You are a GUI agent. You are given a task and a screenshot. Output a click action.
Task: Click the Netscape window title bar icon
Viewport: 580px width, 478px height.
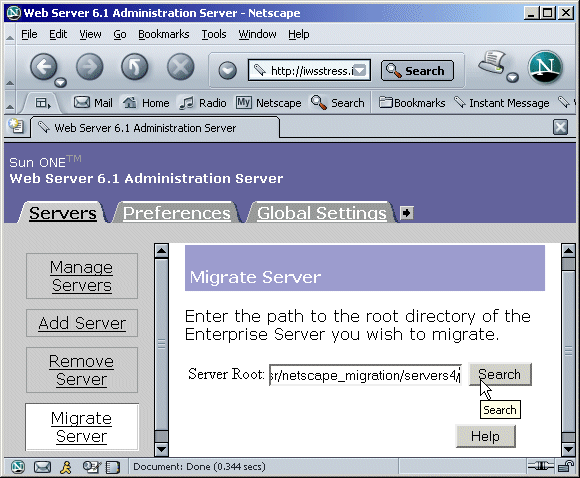point(14,13)
